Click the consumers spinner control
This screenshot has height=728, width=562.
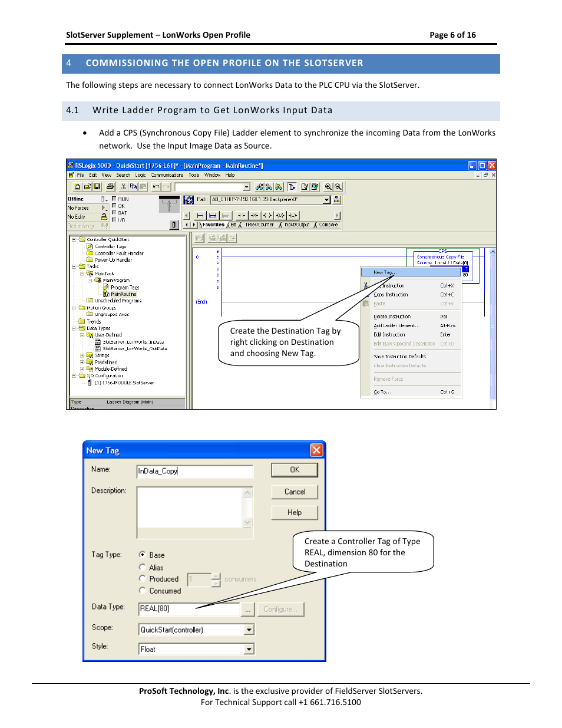click(216, 579)
